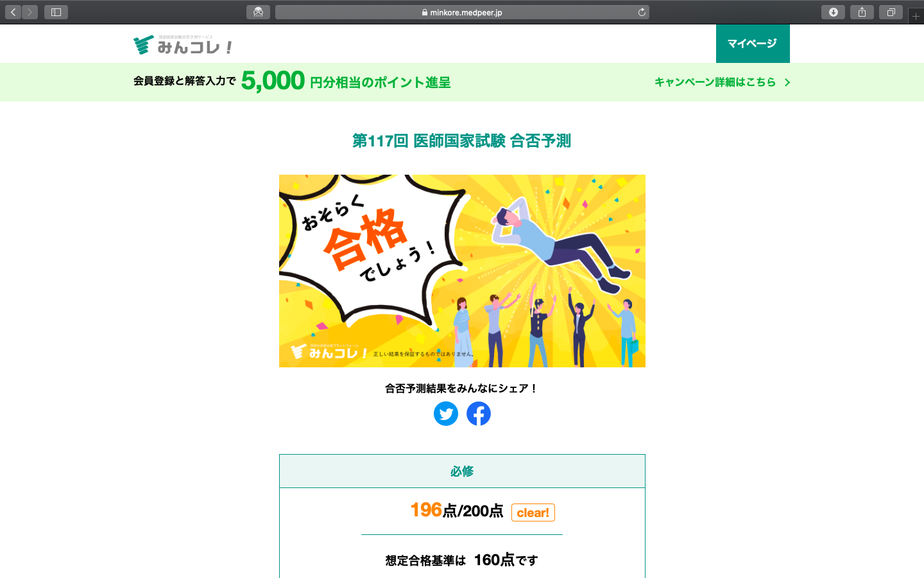
Task: Open a new tab with plus button
Action: point(916,16)
